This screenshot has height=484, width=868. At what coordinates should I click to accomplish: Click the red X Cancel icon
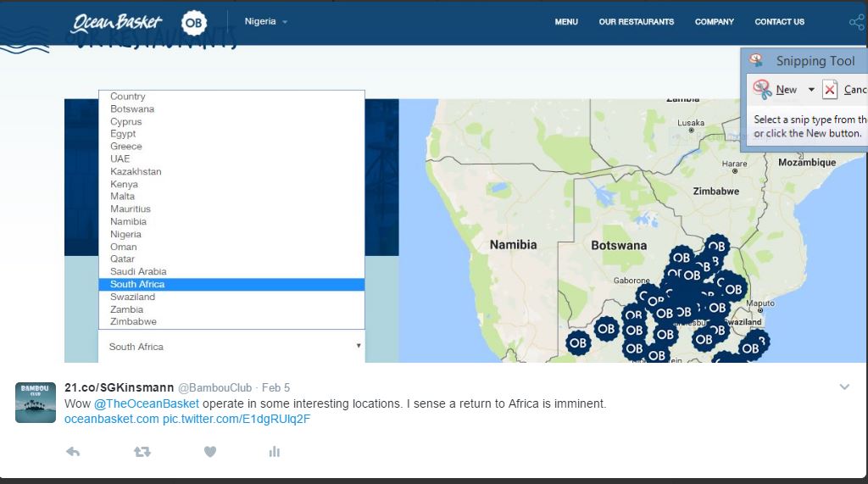click(829, 89)
